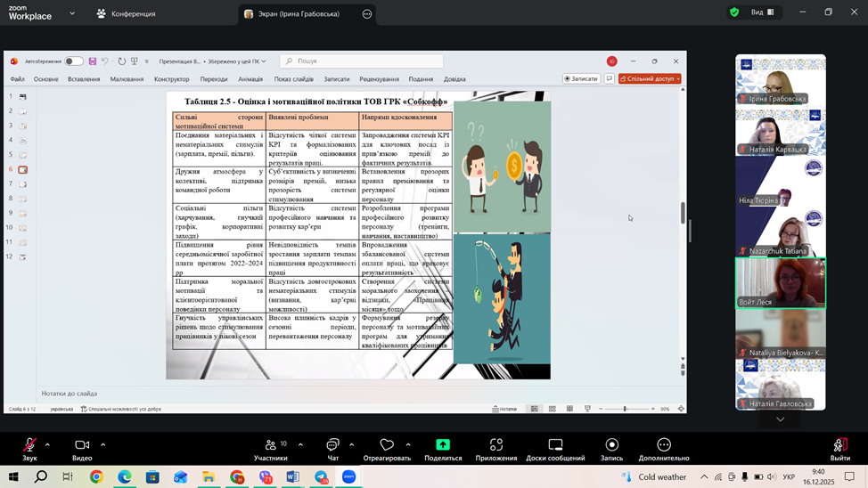The image size is (868, 488).
Task: Click the Пошук search field in PowerPoint
Action: click(361, 61)
